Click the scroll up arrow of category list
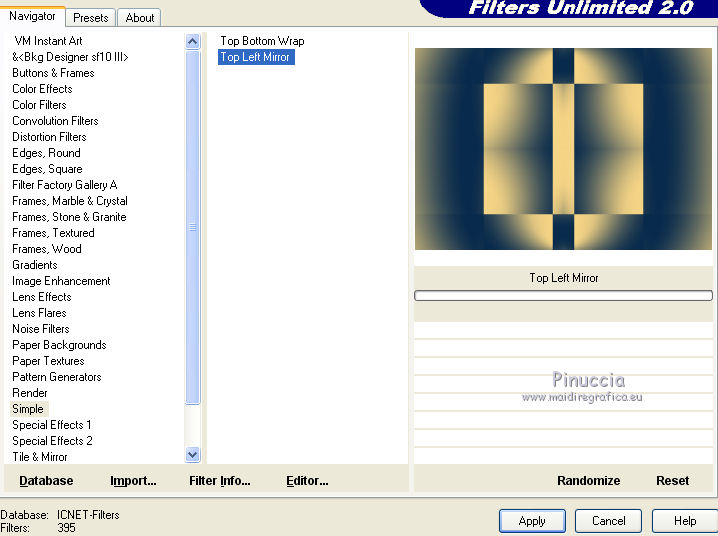This screenshot has width=718, height=536. 193,42
